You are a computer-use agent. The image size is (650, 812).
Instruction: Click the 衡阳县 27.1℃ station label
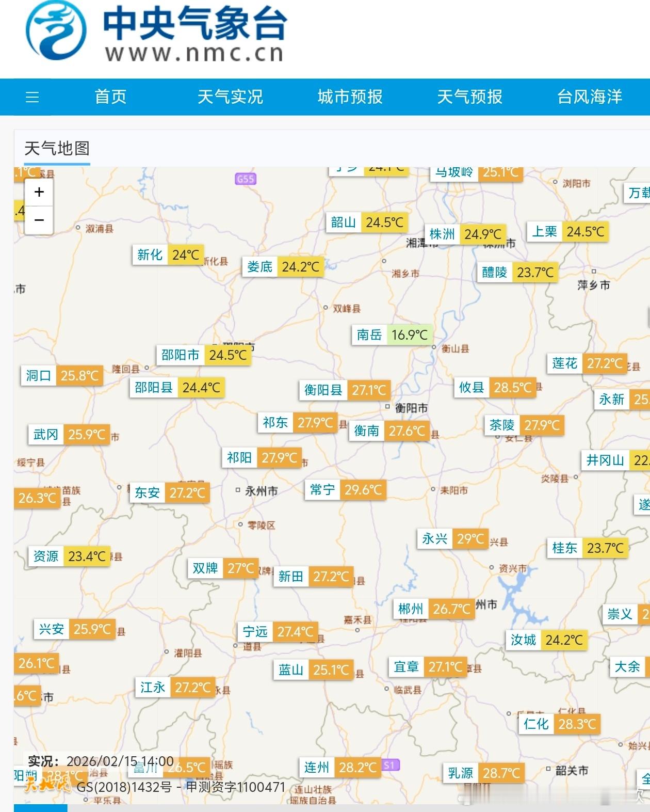pyautogui.click(x=345, y=390)
